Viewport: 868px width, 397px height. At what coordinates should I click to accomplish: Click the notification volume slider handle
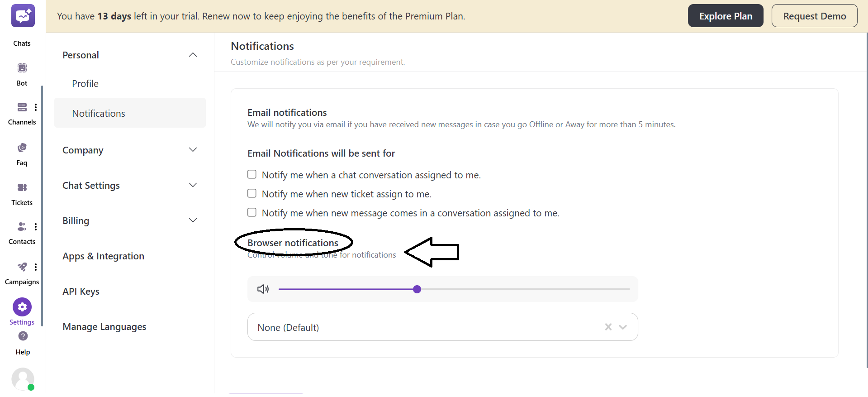pos(417,289)
